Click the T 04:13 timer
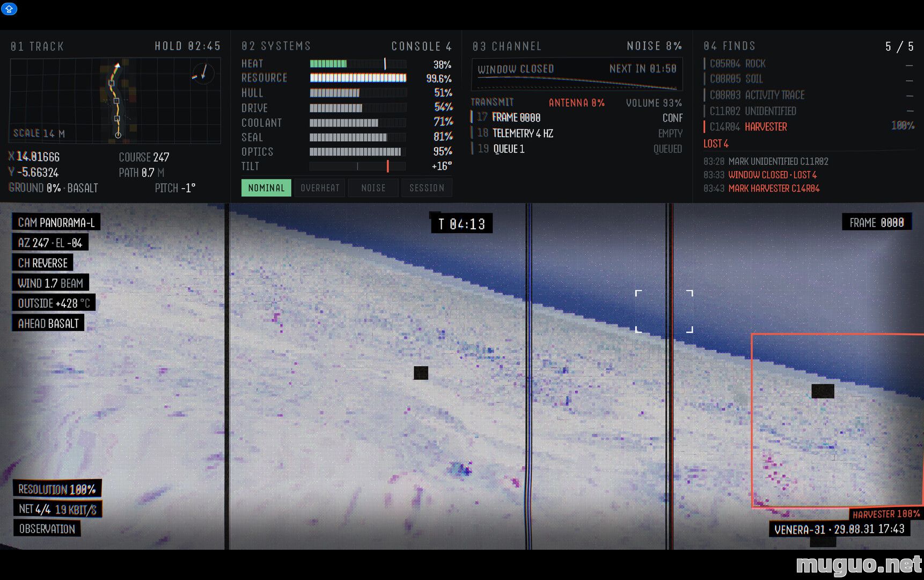Screen dimensions: 924x580 (x=462, y=224)
